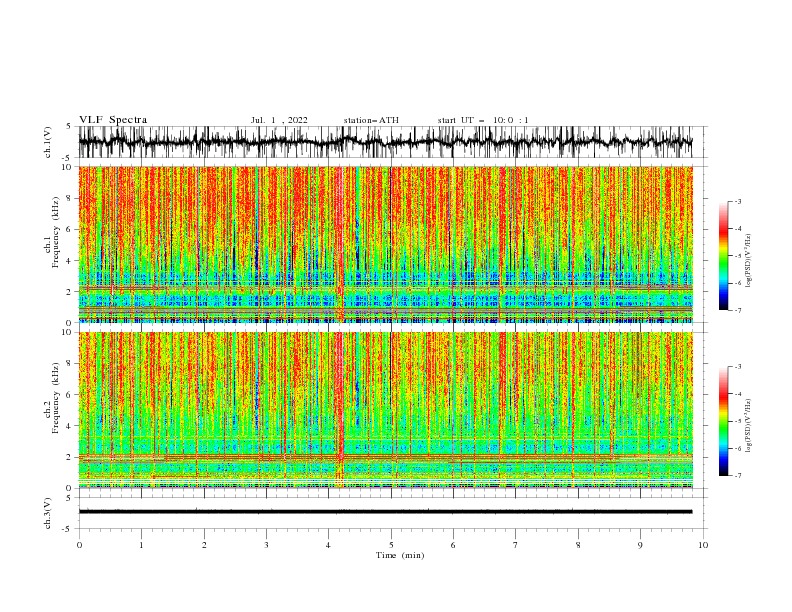Click inside the ch.2 spectrogram panel
Viewport: 792px width, 612px height.
[x=385, y=410]
